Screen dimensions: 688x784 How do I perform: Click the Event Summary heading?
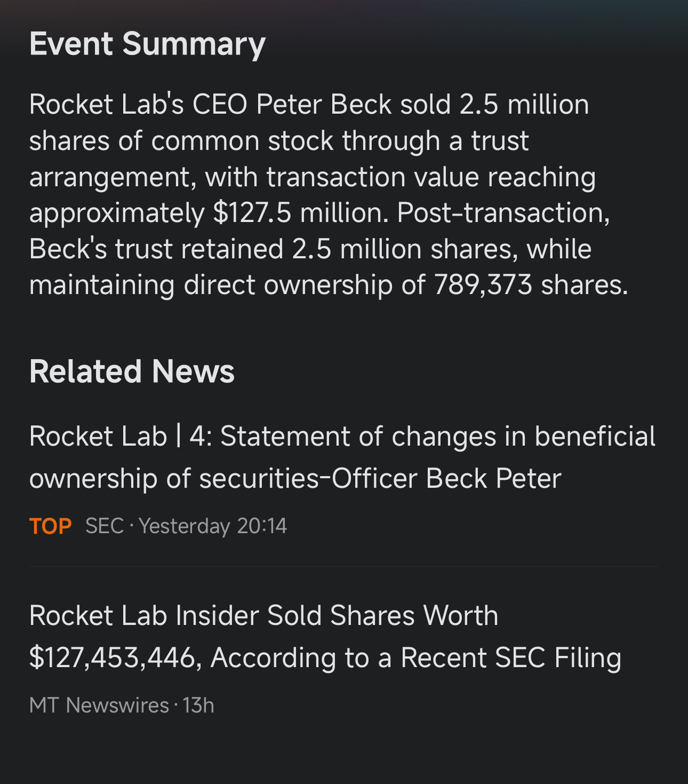coord(147,44)
